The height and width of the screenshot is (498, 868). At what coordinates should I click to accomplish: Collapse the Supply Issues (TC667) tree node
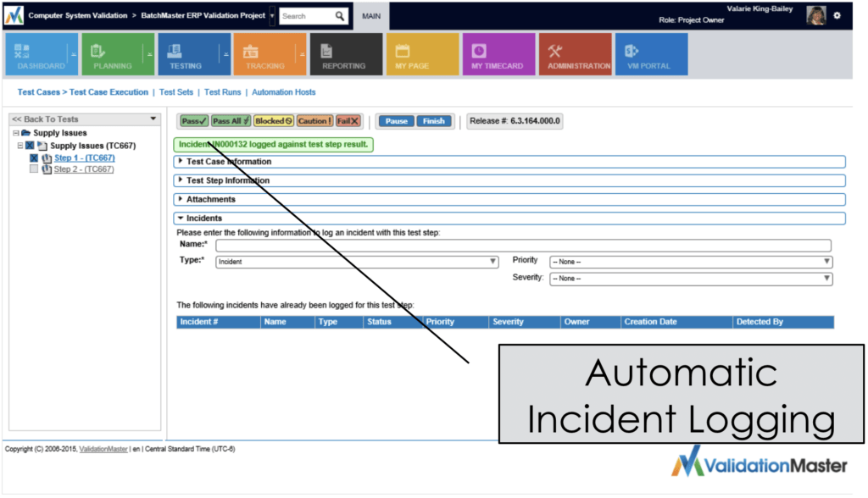point(20,146)
